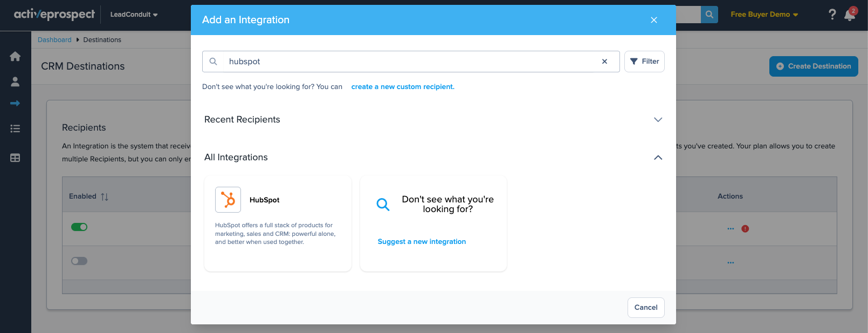Click the red error alert icon
The height and width of the screenshot is (333, 868).
pyautogui.click(x=745, y=229)
